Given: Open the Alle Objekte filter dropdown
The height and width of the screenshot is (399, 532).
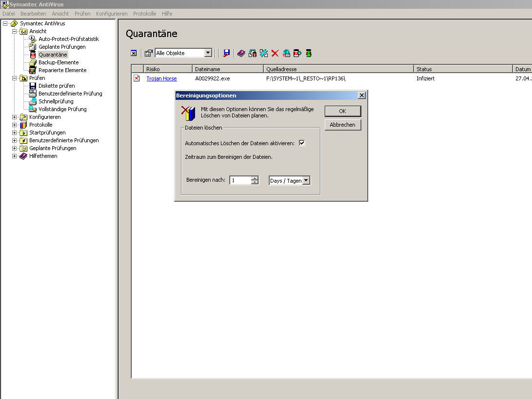Looking at the screenshot, I should [x=208, y=53].
